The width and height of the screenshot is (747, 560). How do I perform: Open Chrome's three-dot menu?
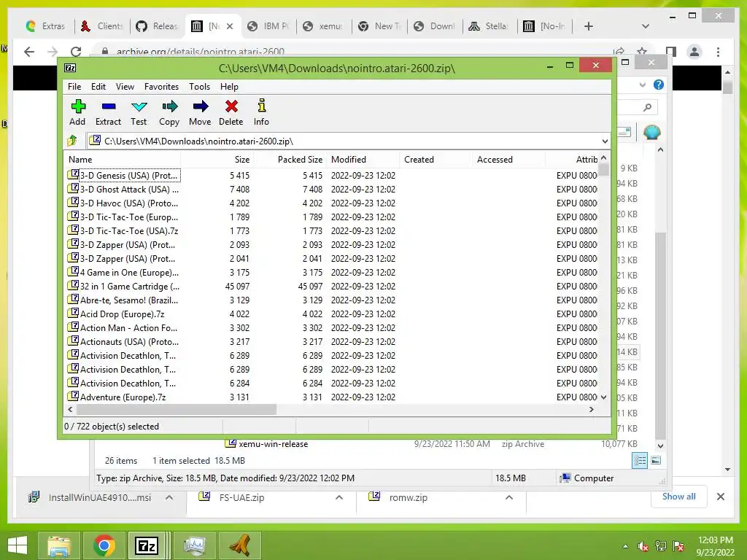click(718, 52)
